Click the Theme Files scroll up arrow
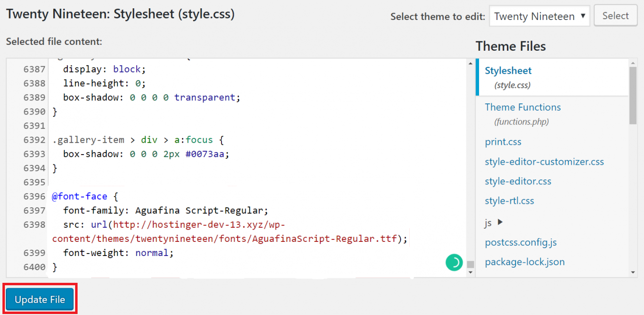This screenshot has width=644, height=315. (633, 63)
